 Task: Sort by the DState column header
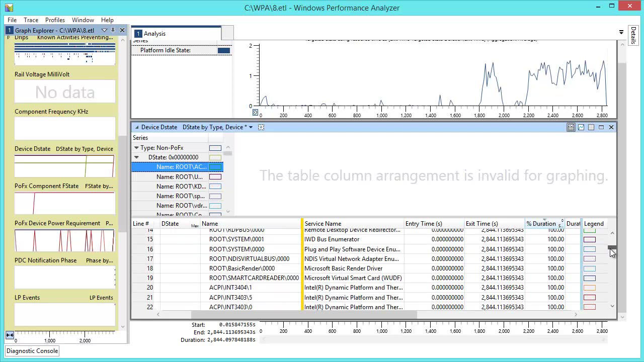coord(180,224)
